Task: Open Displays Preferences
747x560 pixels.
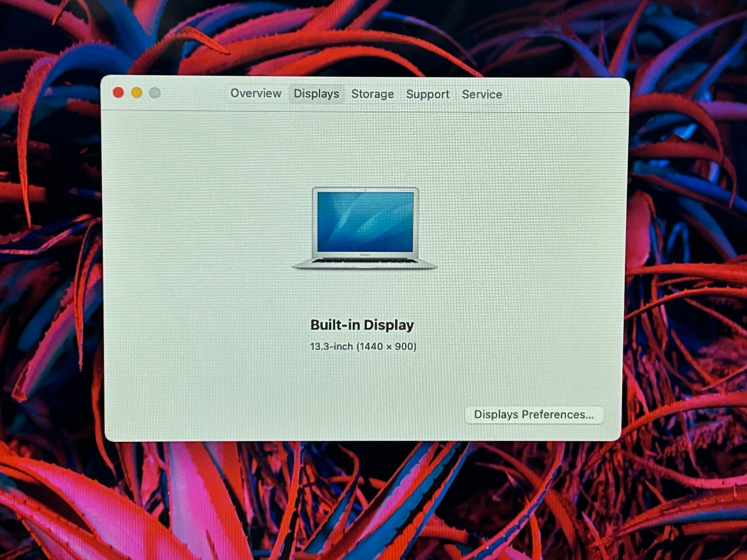Action: tap(534, 414)
